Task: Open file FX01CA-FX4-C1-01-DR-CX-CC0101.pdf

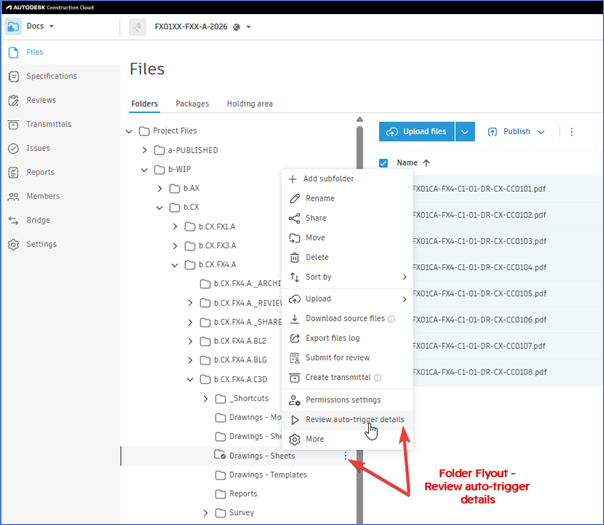Action: pos(479,189)
